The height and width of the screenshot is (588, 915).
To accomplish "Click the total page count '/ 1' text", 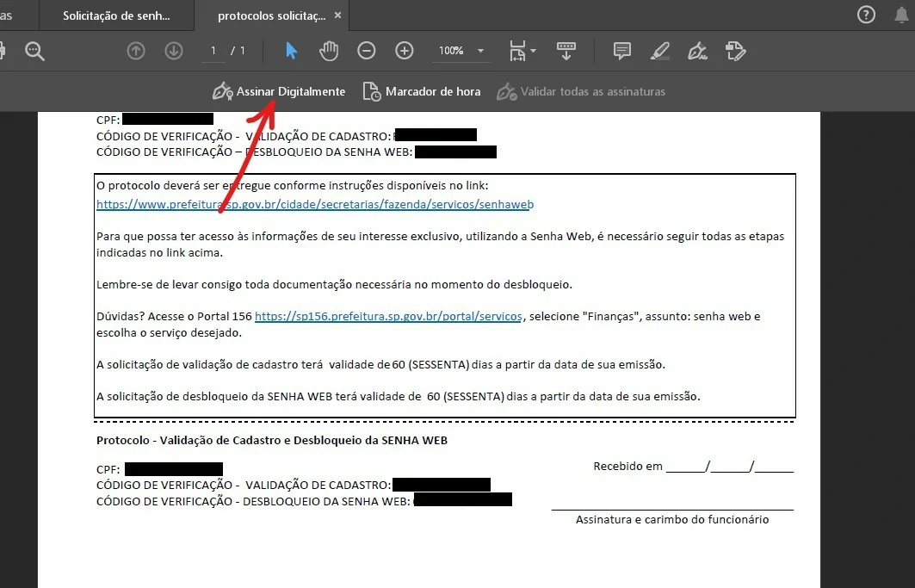I will (x=238, y=51).
